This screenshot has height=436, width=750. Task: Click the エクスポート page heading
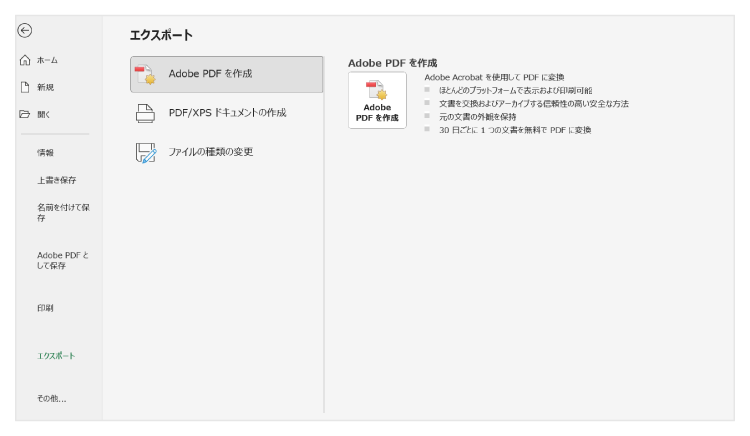click(x=161, y=35)
